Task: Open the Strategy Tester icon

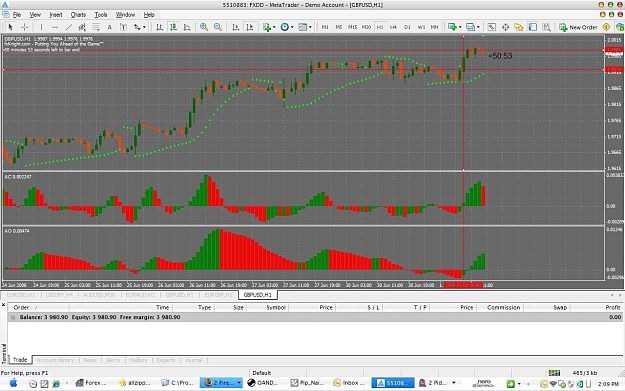Action: [x=546, y=27]
